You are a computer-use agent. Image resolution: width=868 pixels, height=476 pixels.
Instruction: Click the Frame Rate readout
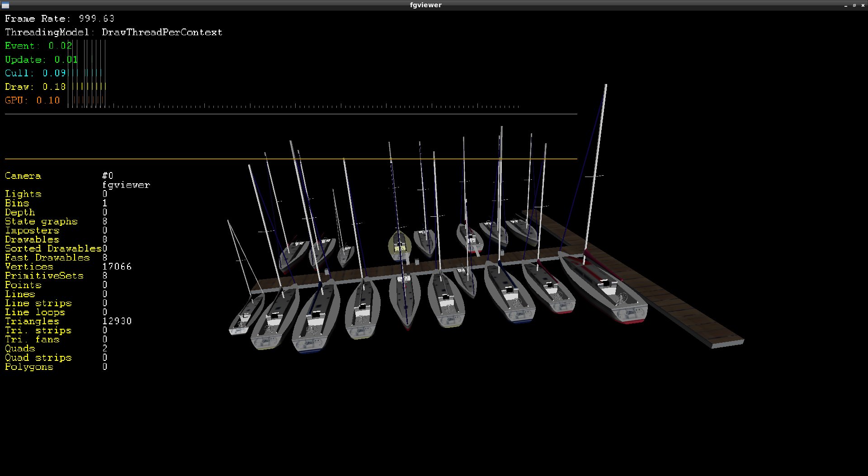60,19
